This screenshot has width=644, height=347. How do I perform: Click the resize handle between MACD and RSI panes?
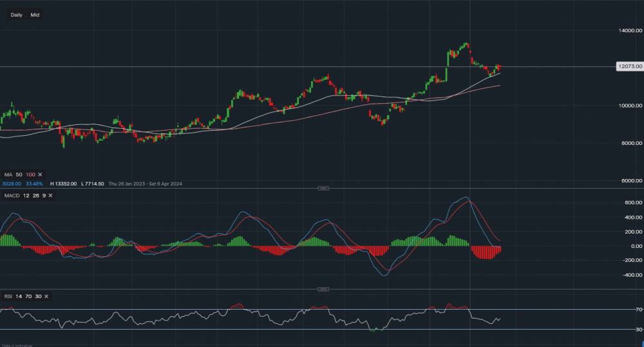click(x=323, y=289)
